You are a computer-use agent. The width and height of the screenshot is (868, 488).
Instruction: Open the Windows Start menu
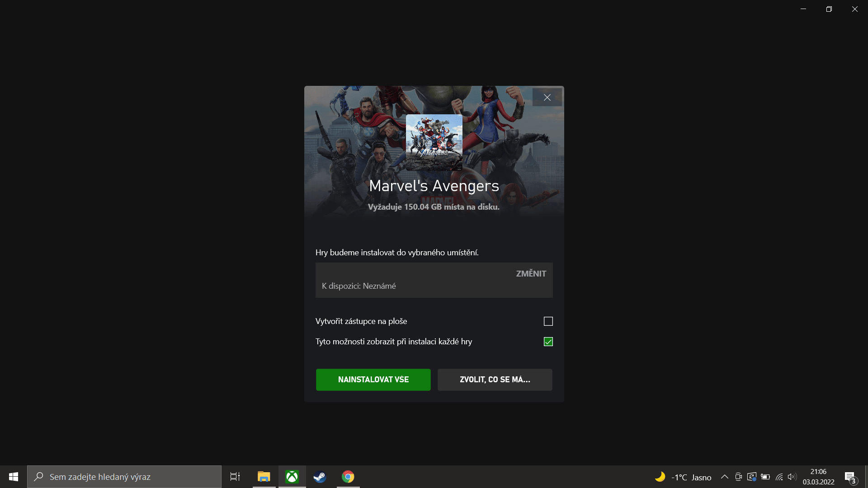(x=14, y=477)
